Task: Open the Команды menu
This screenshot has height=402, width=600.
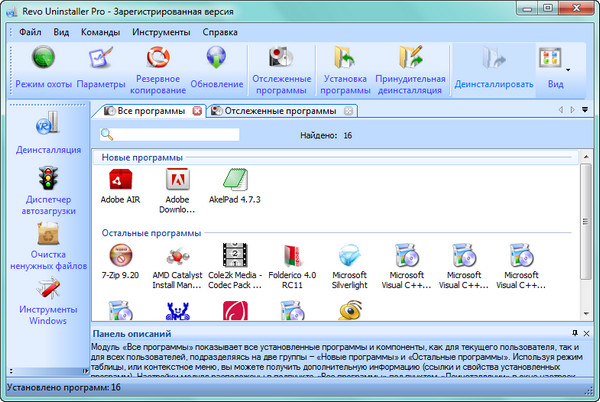Action: 100,31
